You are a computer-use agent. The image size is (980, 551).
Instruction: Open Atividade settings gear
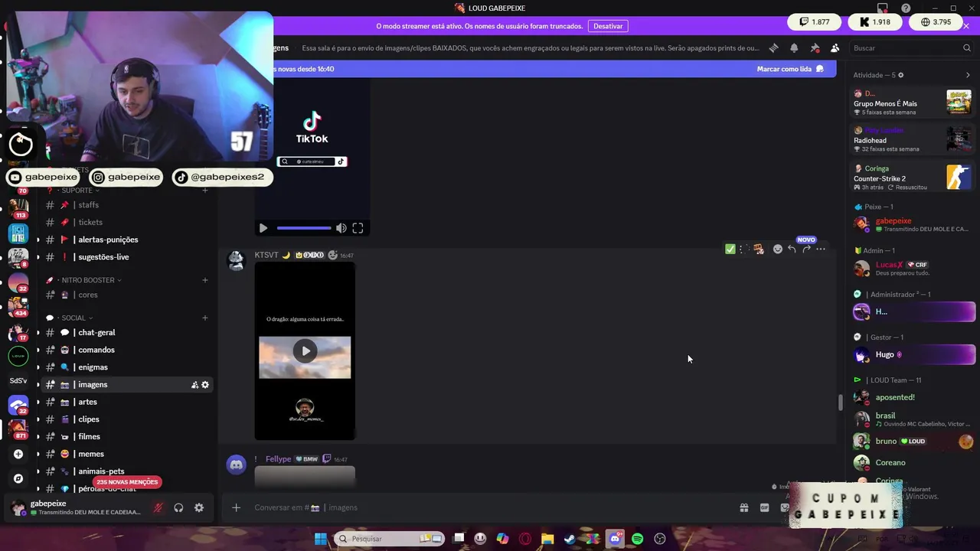pyautogui.click(x=900, y=75)
